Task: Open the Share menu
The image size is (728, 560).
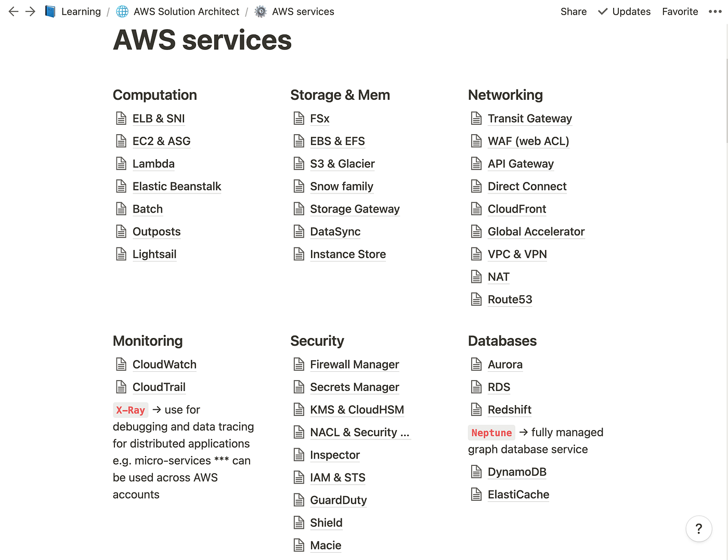Action: tap(573, 11)
